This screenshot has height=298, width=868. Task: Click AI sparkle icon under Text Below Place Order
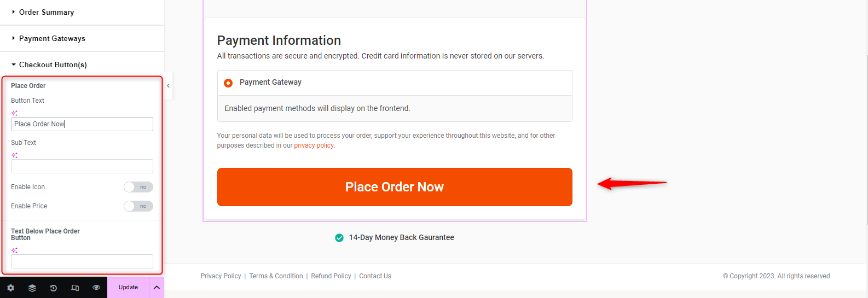click(14, 250)
